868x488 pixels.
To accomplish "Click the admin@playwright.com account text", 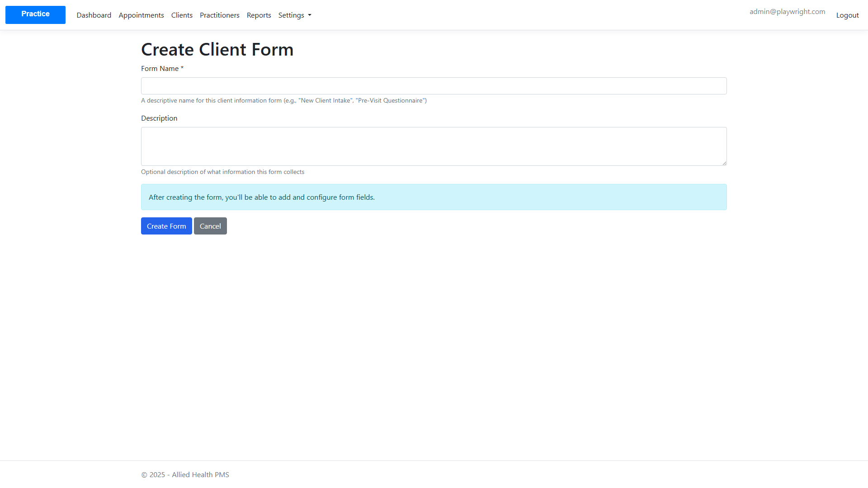I will (x=787, y=12).
